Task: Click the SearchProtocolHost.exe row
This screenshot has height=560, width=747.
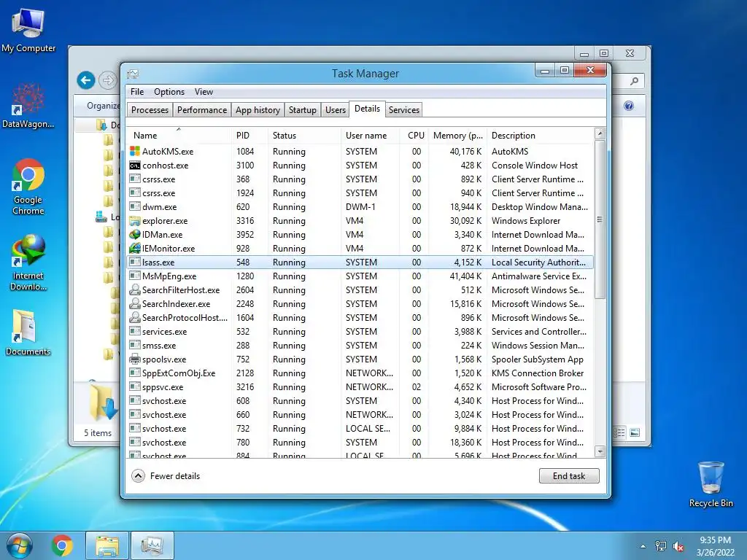Action: 360,318
